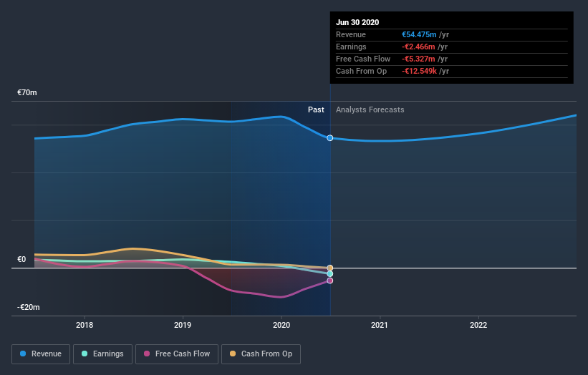
Task: Click the -€2.466m earnings value
Action: [x=418, y=47]
